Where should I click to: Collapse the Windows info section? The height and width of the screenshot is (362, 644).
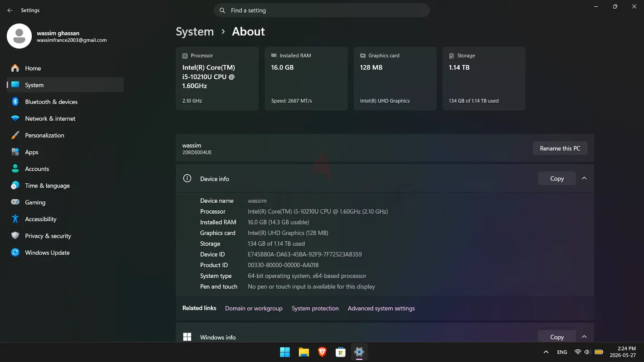coord(584,337)
